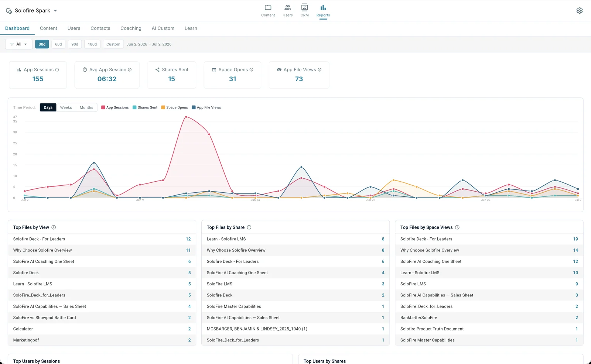
Task: Switch to the Coaching tab
Action: pyautogui.click(x=131, y=28)
